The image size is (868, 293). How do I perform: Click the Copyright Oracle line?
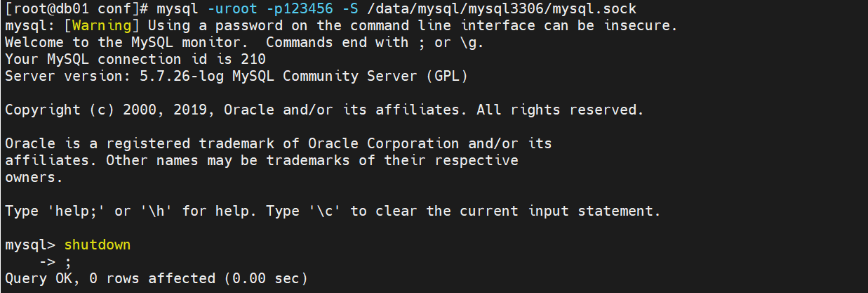coord(324,110)
